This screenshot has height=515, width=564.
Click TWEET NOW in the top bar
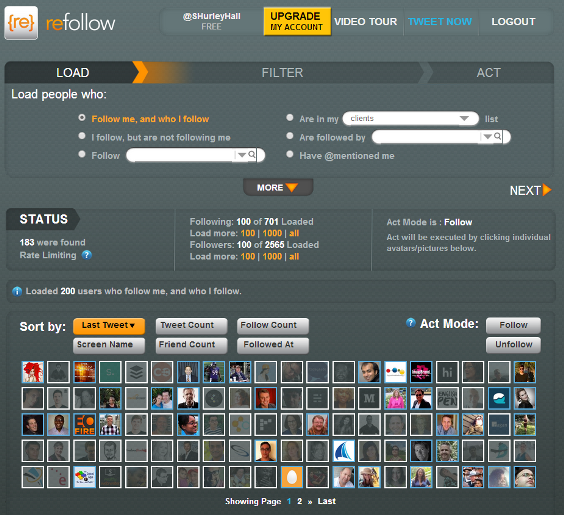click(440, 22)
